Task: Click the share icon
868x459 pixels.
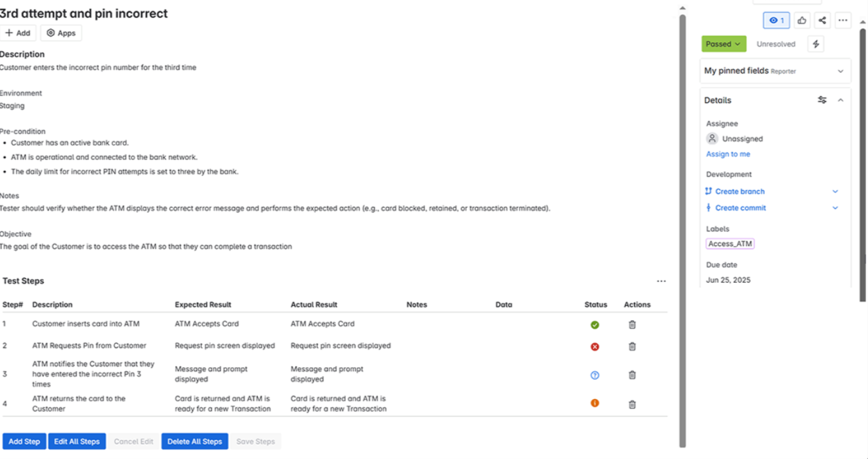Action: click(x=822, y=21)
